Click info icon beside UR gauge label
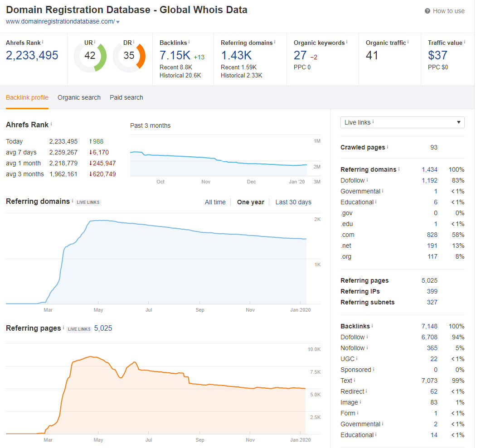The height and width of the screenshot is (448, 481). [95, 42]
